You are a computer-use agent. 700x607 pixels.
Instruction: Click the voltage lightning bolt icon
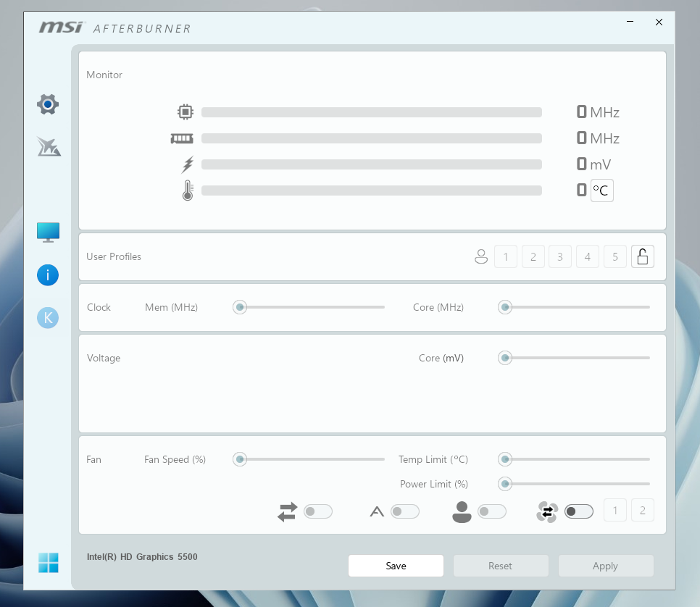click(x=188, y=164)
